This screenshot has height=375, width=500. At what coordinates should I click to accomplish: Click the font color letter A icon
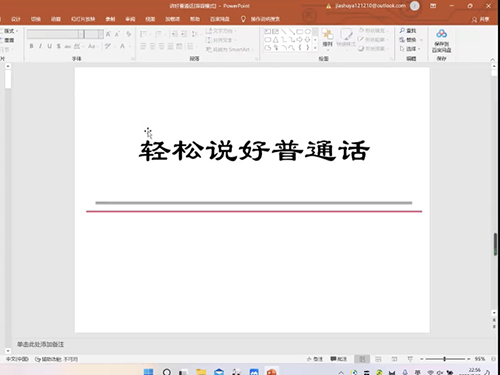pyautogui.click(x=122, y=46)
